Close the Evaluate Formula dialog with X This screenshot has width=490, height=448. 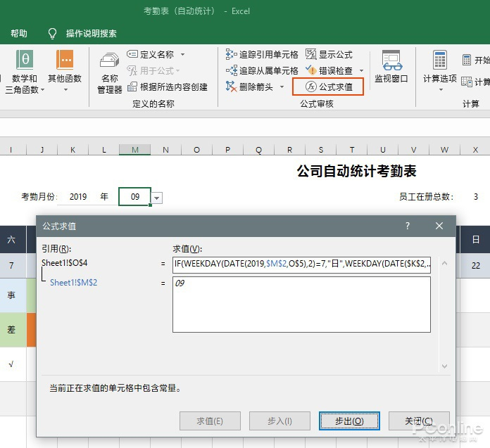click(439, 226)
